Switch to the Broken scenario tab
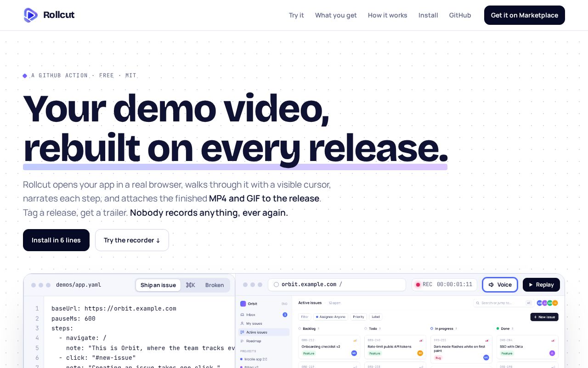Image resolution: width=588 pixels, height=368 pixels. click(215, 285)
